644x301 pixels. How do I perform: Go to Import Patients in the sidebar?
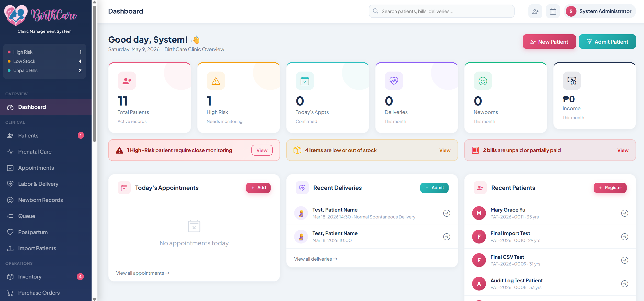(x=46, y=248)
